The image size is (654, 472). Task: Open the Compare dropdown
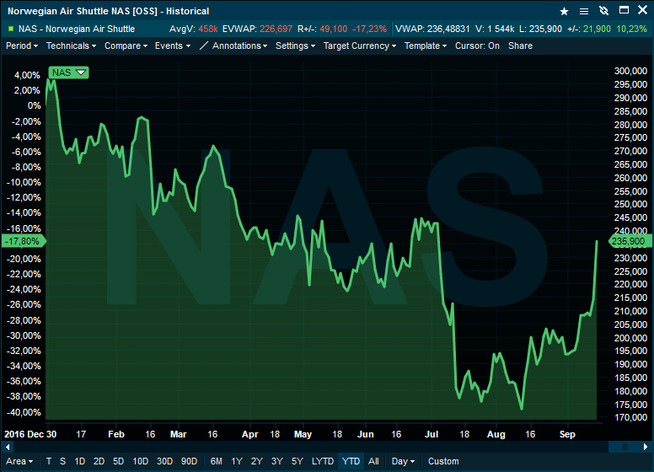(x=126, y=46)
